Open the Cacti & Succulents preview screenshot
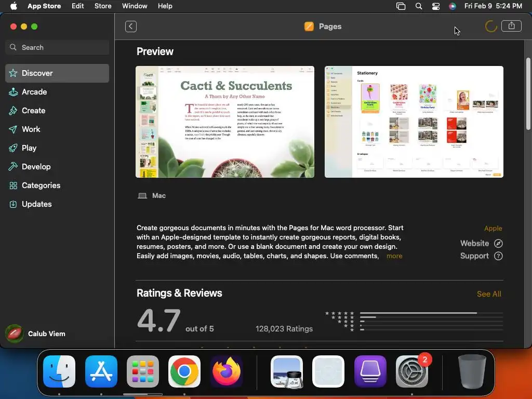This screenshot has width=532, height=399. tap(225, 122)
